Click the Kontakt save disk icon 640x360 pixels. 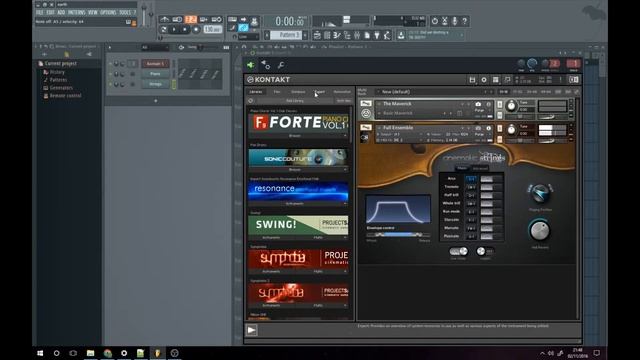click(x=472, y=80)
